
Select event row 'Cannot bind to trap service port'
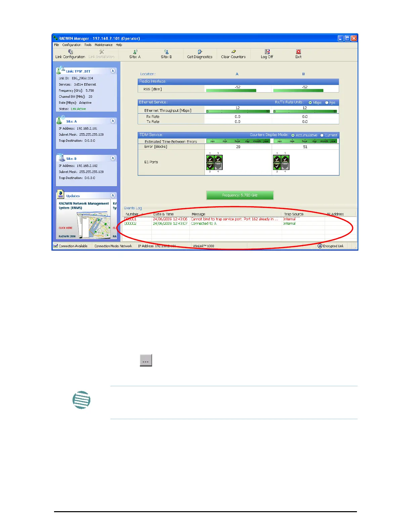[x=239, y=219]
